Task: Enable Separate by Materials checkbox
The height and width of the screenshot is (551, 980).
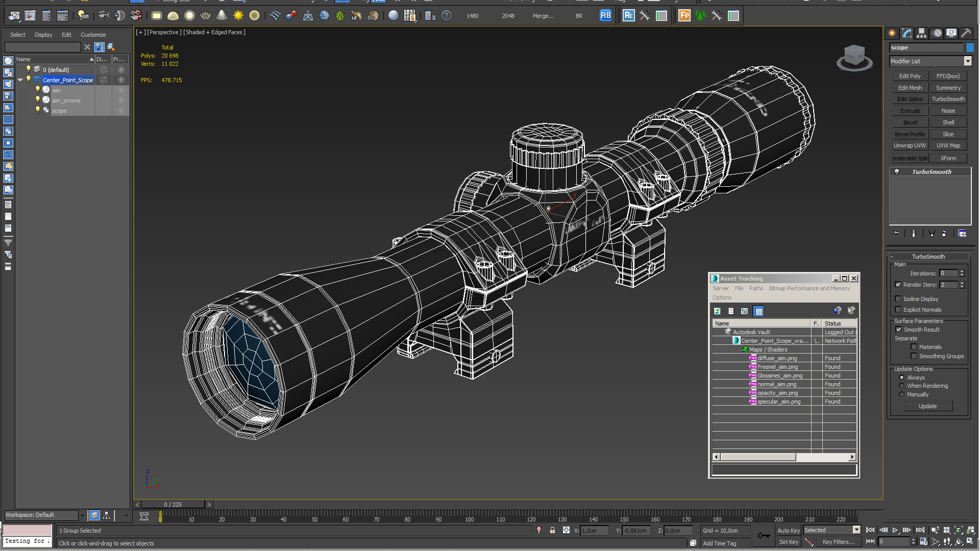Action: (x=914, y=347)
